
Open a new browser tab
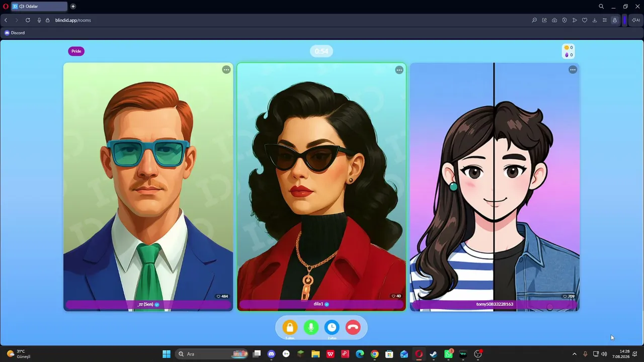click(73, 7)
